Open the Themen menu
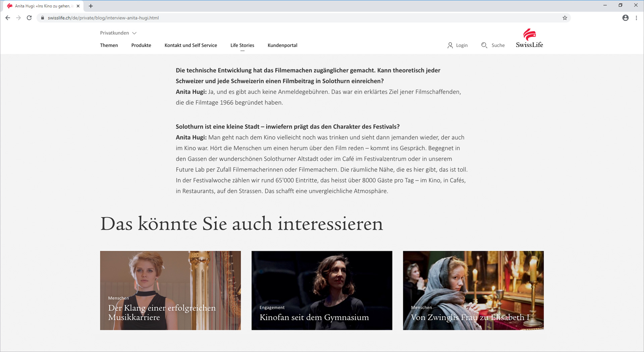The height and width of the screenshot is (352, 644). tap(109, 45)
